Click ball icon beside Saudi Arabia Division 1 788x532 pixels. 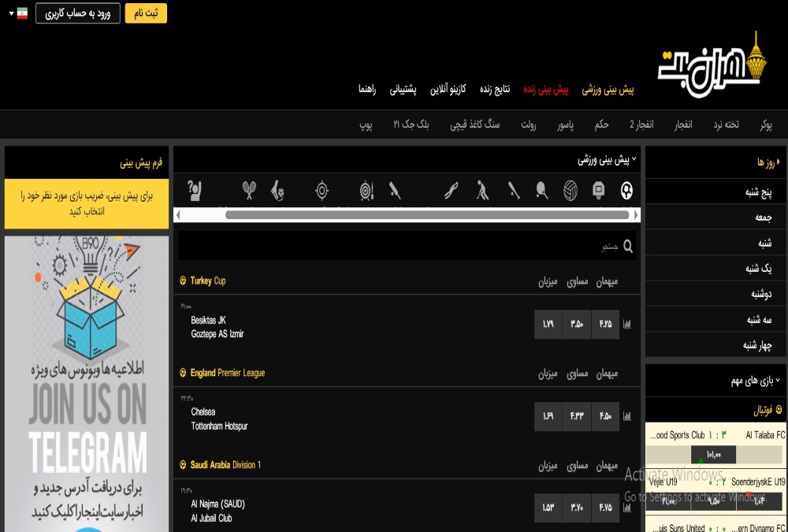183,465
